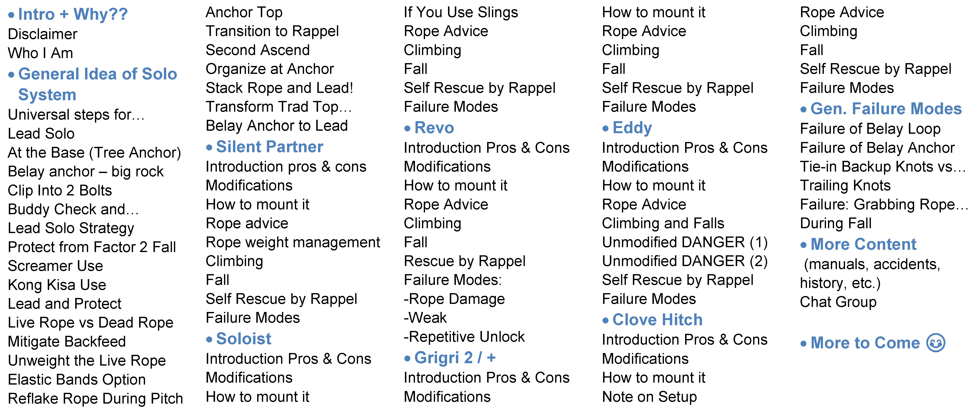
Task: Jump to Gen. Failure Modes heading
Action: [886, 109]
